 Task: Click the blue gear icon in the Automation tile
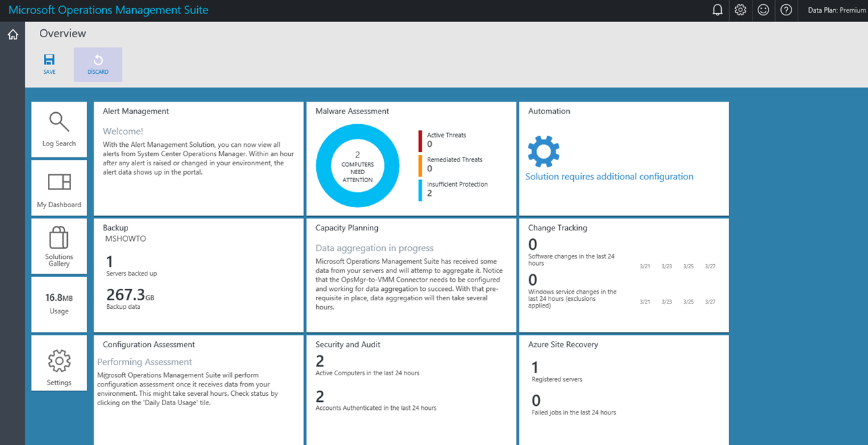(x=543, y=151)
